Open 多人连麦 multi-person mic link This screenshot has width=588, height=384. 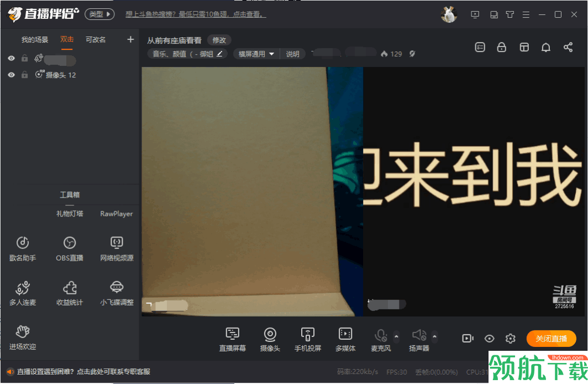click(23, 293)
